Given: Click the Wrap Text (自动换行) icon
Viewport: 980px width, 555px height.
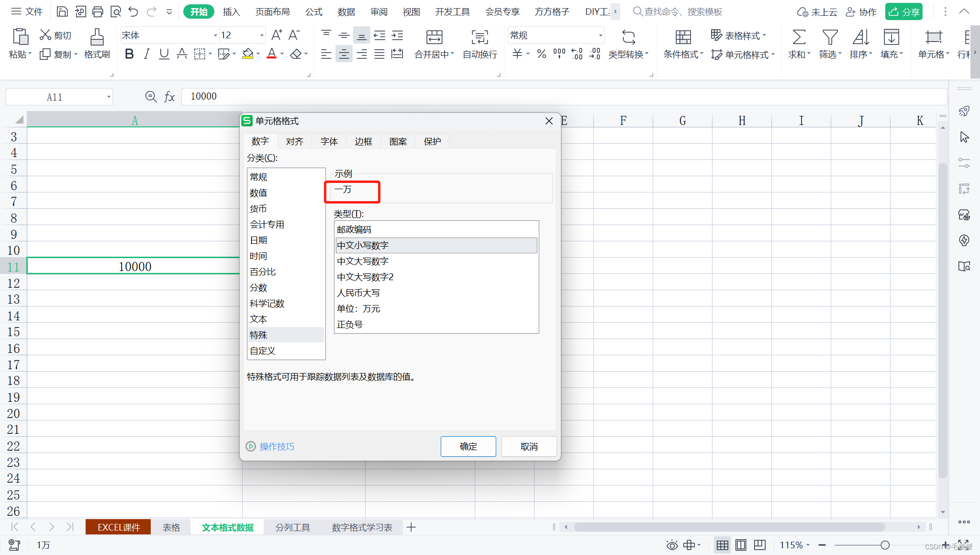Looking at the screenshot, I should [x=479, y=37].
